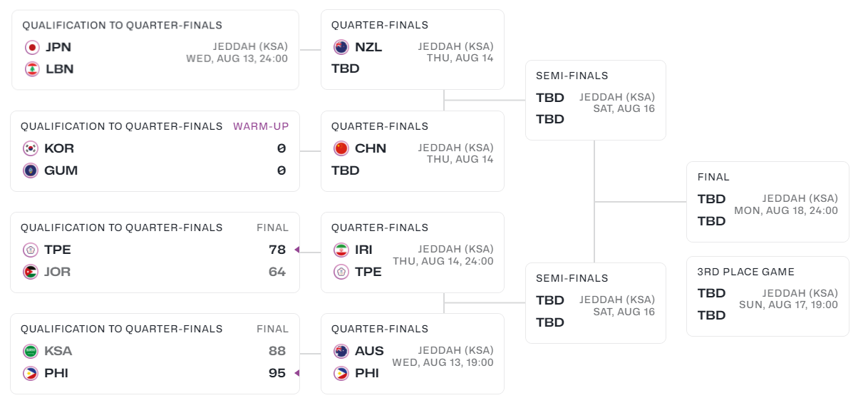The image size is (868, 398).
Task: Open the 3rd Place Game card
Action: [x=768, y=296]
